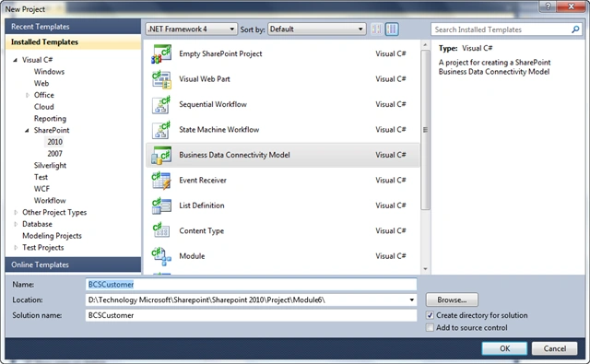Click the search magnifier icon

(x=575, y=29)
